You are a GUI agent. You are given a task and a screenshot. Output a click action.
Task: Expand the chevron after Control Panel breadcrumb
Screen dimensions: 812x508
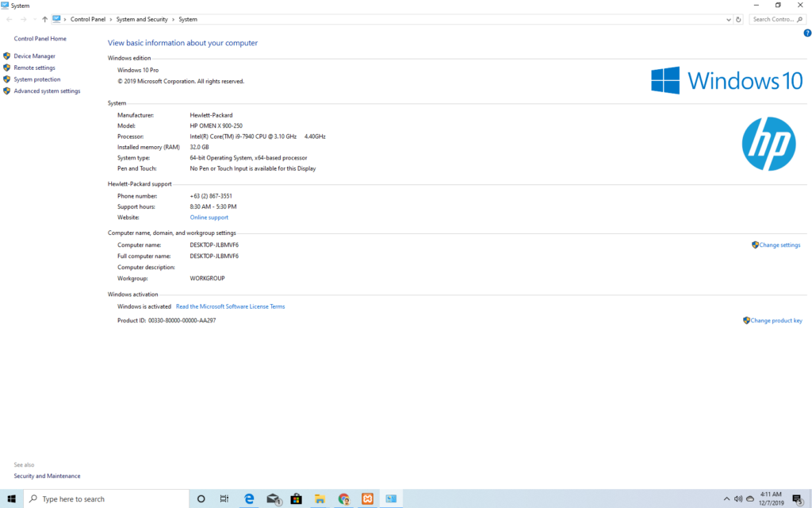[x=111, y=19]
